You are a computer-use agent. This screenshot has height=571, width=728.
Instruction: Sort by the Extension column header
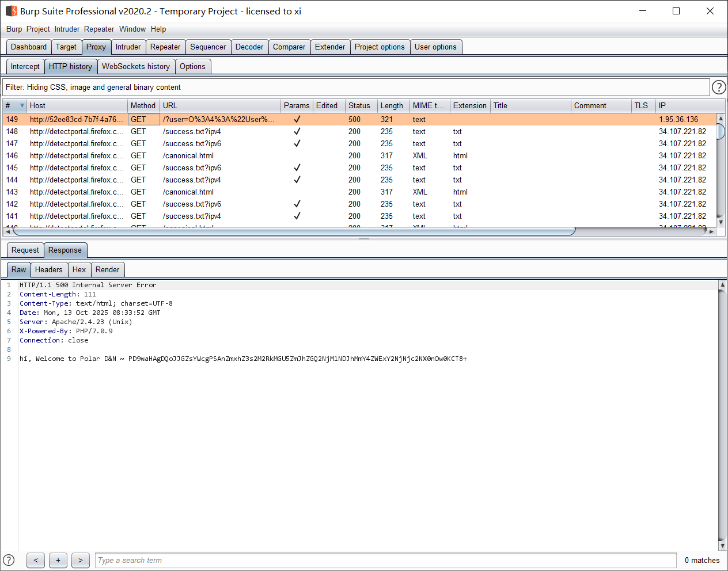pos(470,105)
